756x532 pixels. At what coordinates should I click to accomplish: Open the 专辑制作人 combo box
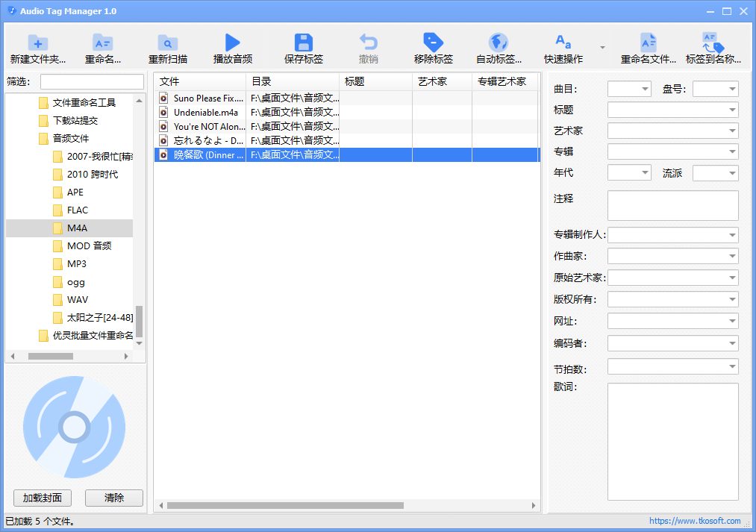coord(672,235)
